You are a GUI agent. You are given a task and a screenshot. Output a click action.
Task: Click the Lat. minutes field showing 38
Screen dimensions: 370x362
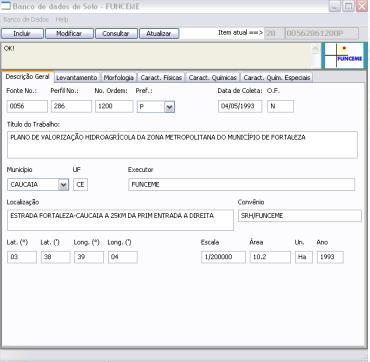coord(56,257)
